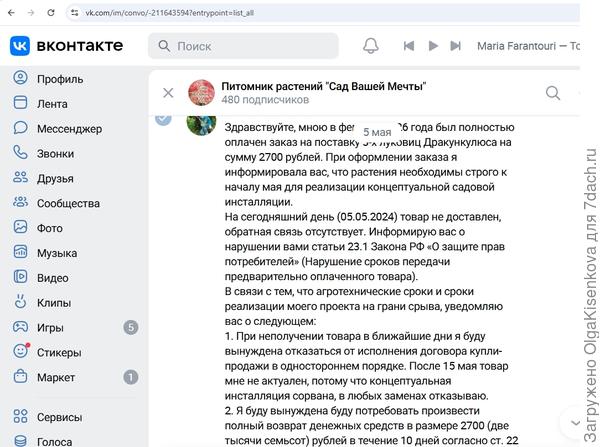Open the Маркет bag icon
Screen dimensions: 600x447
point(20,376)
